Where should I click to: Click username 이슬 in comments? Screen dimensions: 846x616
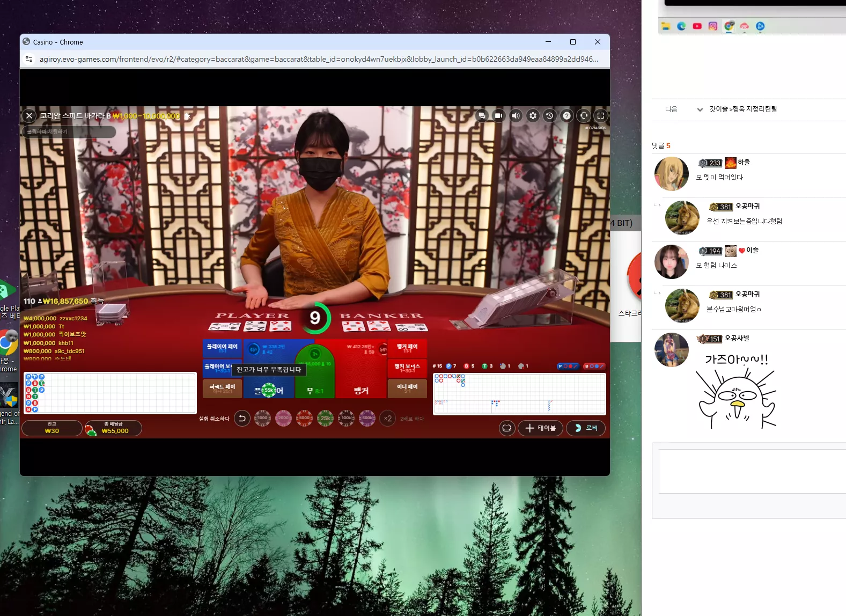tap(753, 251)
